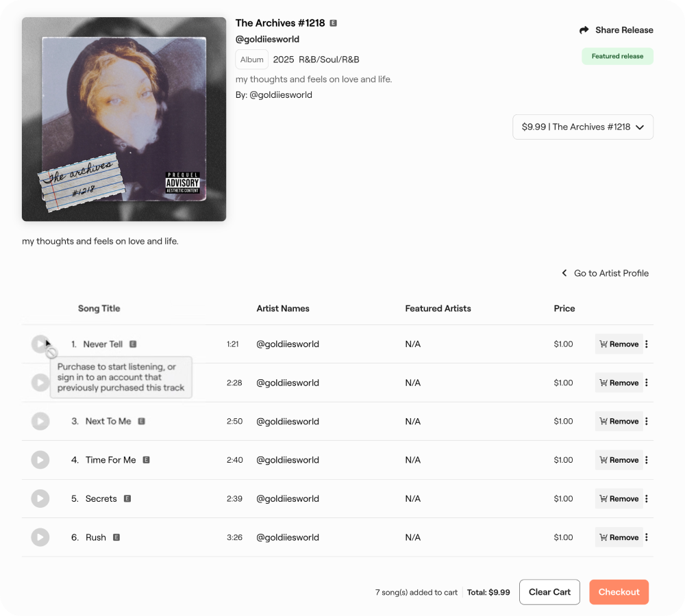Remove the second track from cart
Viewport: 685px width, 616px height.
(619, 383)
